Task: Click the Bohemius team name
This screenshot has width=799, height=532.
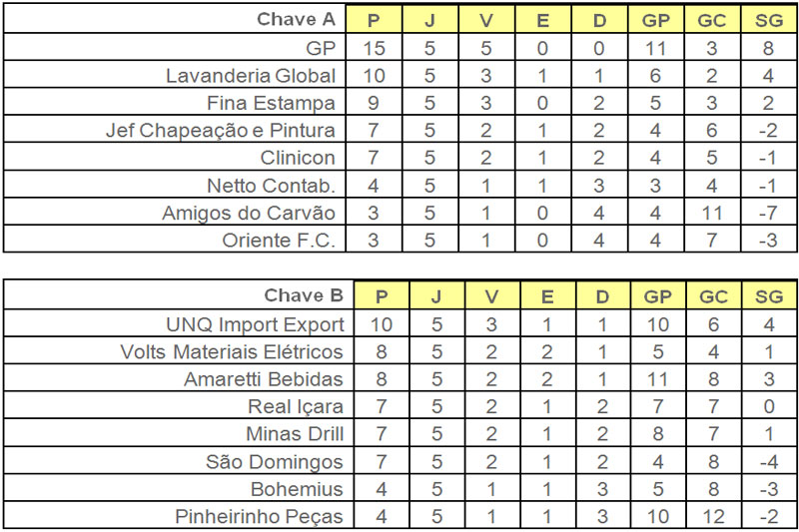Action: (x=299, y=489)
